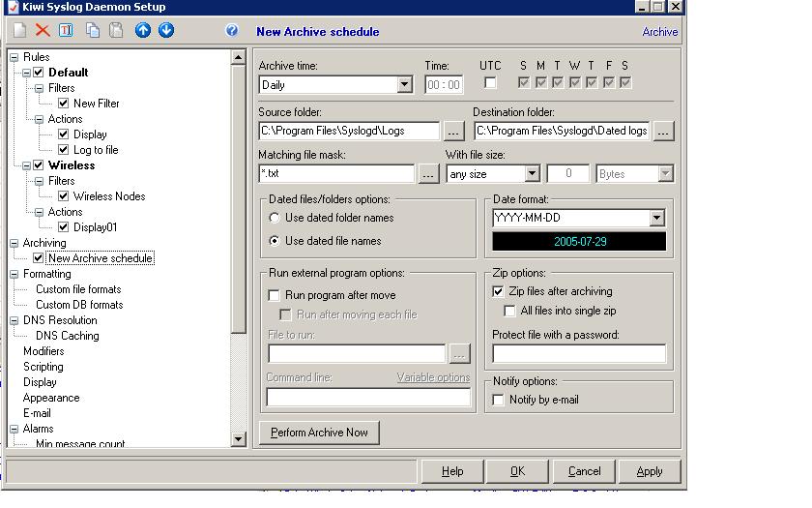Enable the UTC checkbox
Viewport: 812px width, 508px height.
491,83
